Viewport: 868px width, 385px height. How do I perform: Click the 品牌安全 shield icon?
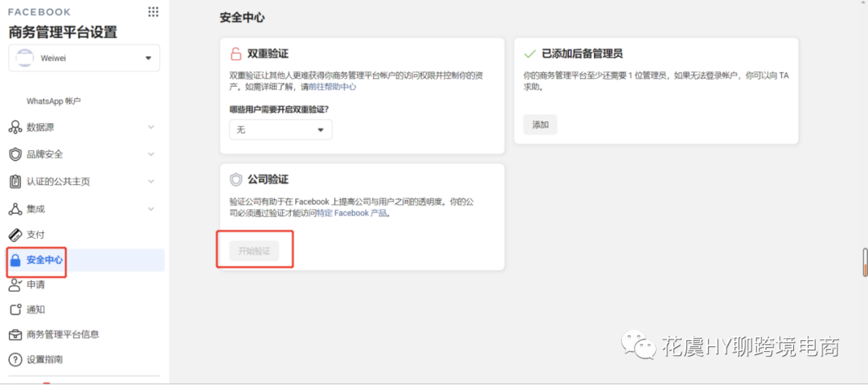[x=15, y=154]
